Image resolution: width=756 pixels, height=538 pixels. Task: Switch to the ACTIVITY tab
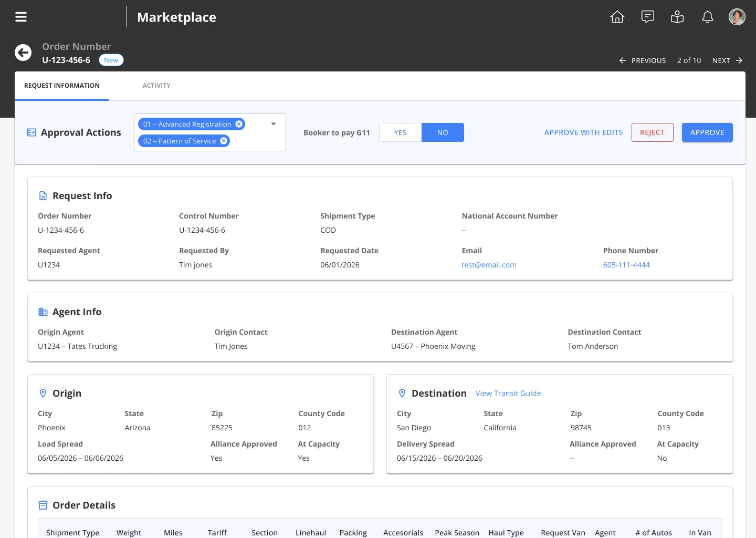[156, 86]
